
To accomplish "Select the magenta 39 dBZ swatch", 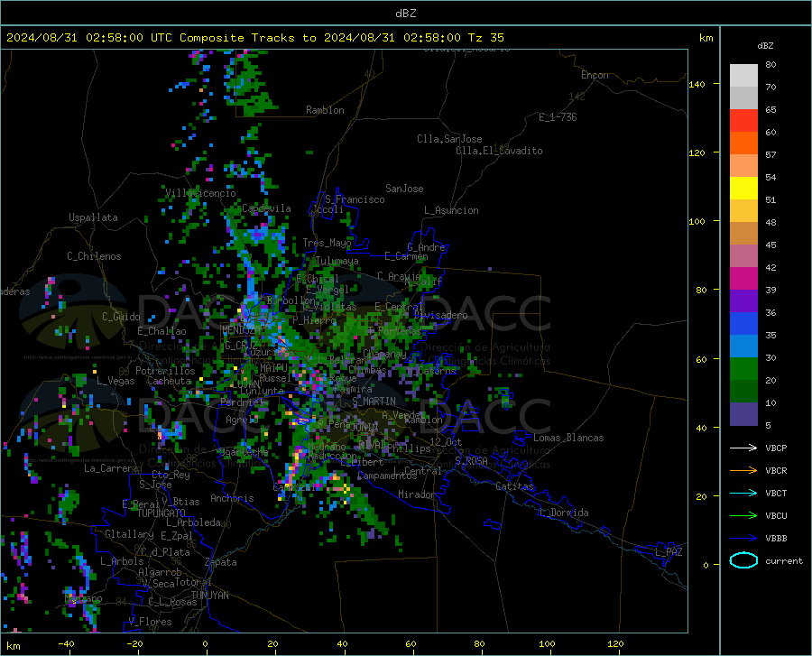I will 743,279.
